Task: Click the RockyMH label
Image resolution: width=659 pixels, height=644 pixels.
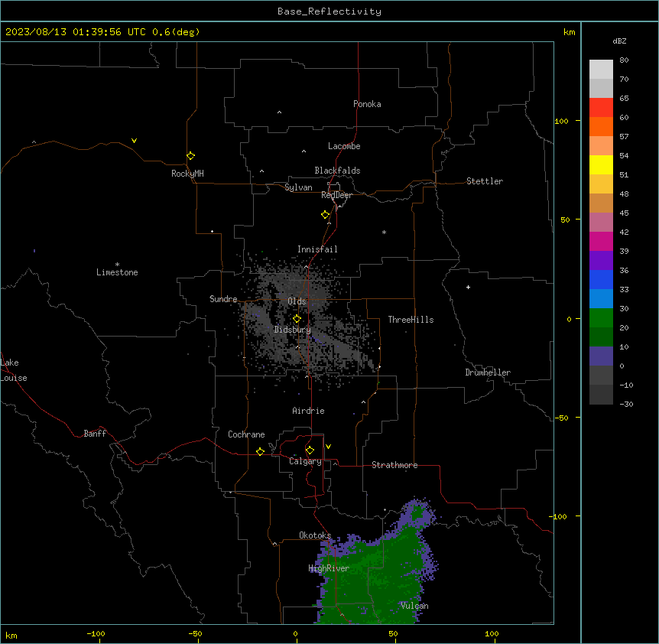Action: point(187,174)
